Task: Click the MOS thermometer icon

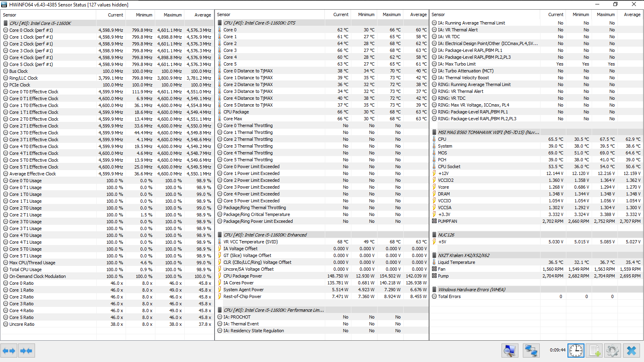Action: point(434,153)
